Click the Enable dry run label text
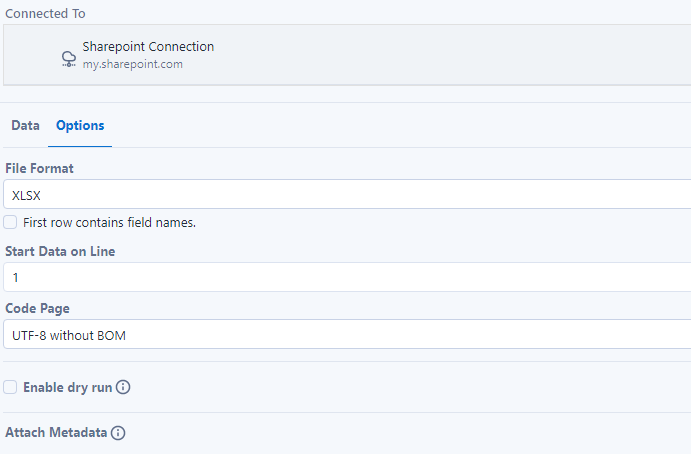The width and height of the screenshot is (691, 454). pyautogui.click(x=67, y=387)
